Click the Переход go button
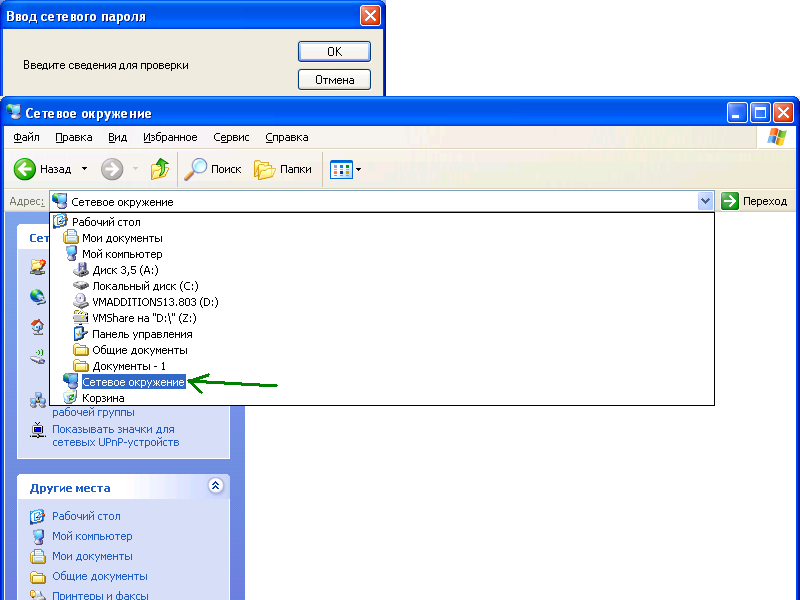The height and width of the screenshot is (600, 800). pos(754,201)
